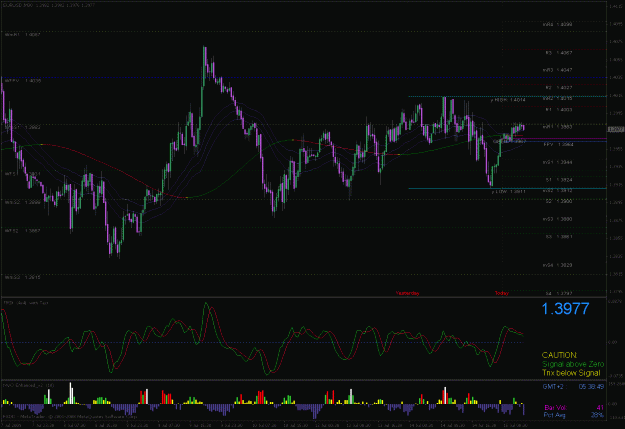The width and height of the screenshot is (625, 429).
Task: Select the magenta 'Bar Vol:' label
Action: click(x=555, y=407)
